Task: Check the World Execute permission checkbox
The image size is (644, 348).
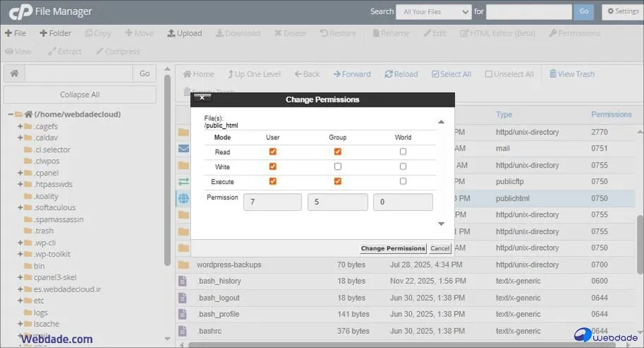Action: pos(403,182)
